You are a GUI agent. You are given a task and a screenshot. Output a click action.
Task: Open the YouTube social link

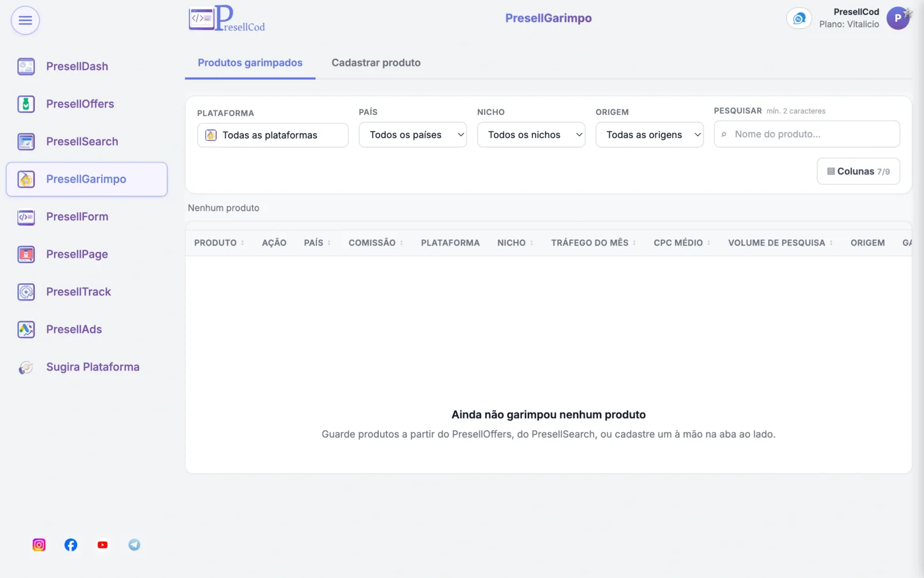pos(103,545)
